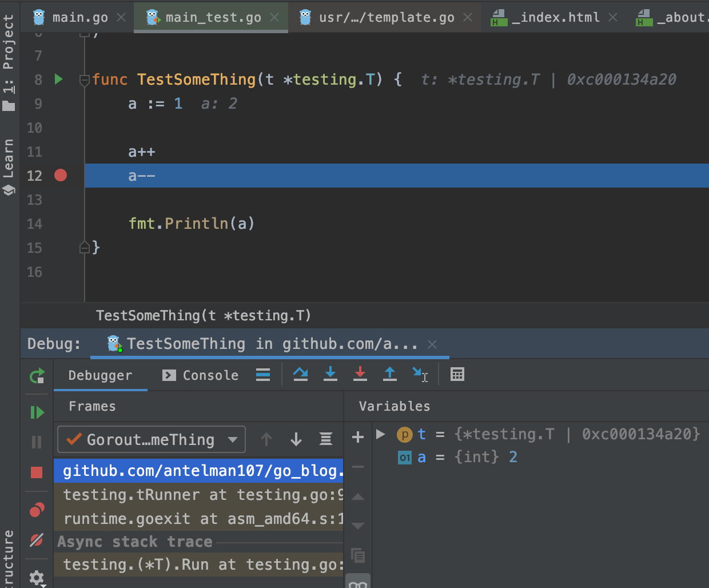This screenshot has height=588, width=709.
Task: Open the Evaluate Expression calculator icon
Action: pyautogui.click(x=457, y=375)
